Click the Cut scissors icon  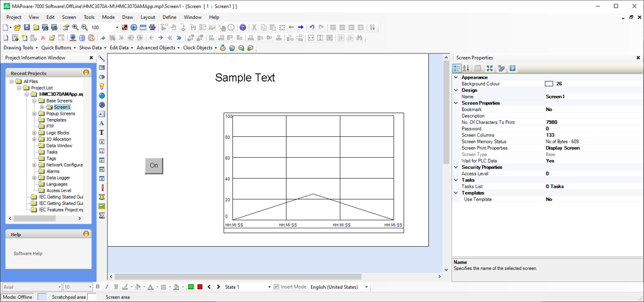pyautogui.click(x=254, y=28)
